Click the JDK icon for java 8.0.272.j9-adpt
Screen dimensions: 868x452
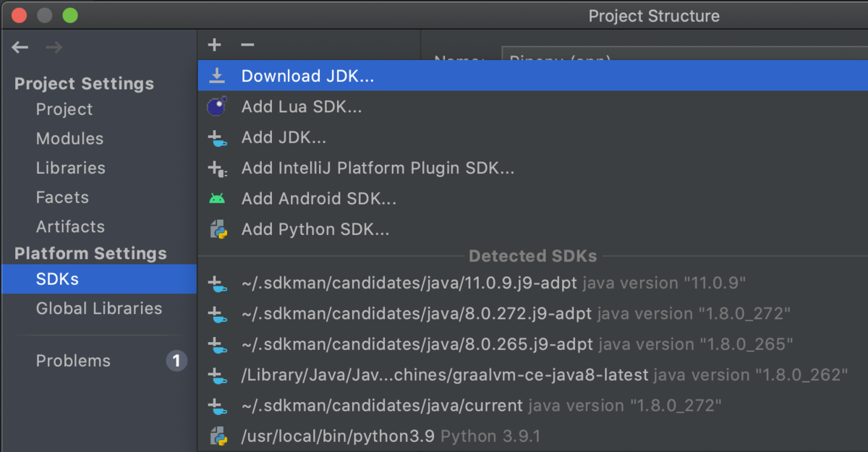pos(217,314)
